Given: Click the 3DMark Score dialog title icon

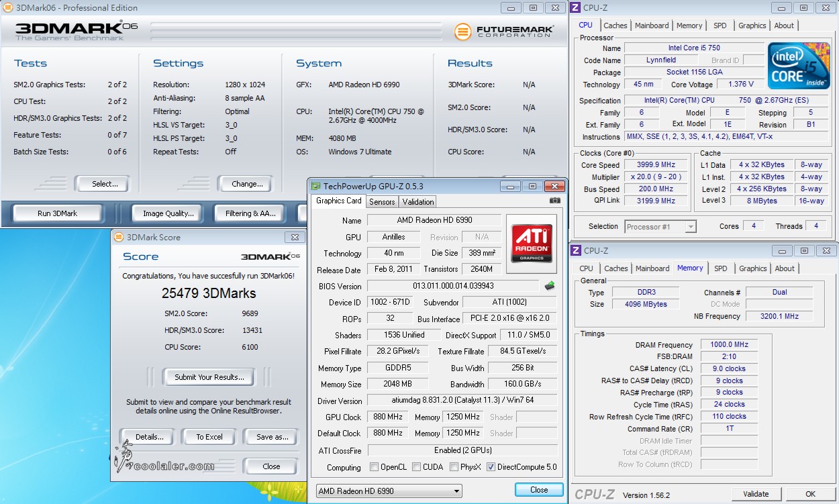Looking at the screenshot, I should pyautogui.click(x=119, y=237).
